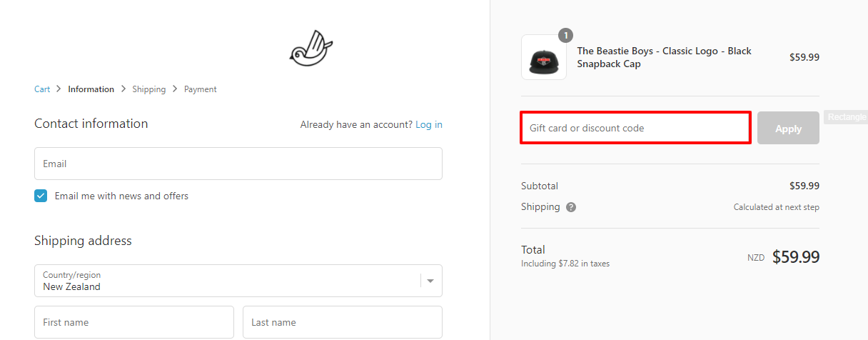The width and height of the screenshot is (868, 340).
Task: Click the Last name field
Action: 342,322
